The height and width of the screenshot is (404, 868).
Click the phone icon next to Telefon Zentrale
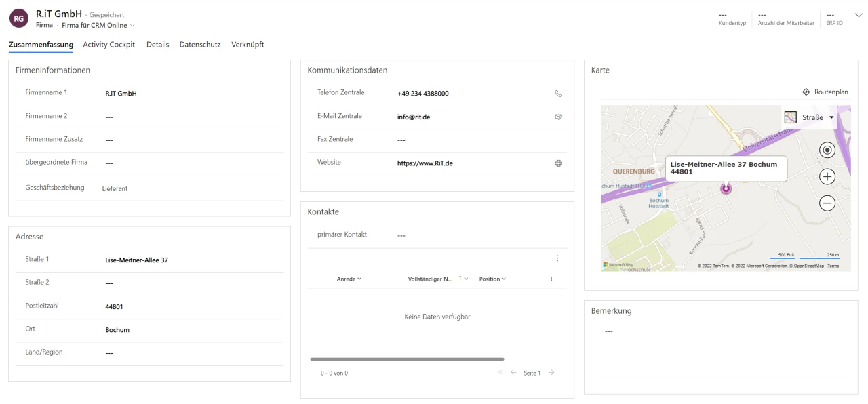(x=559, y=93)
